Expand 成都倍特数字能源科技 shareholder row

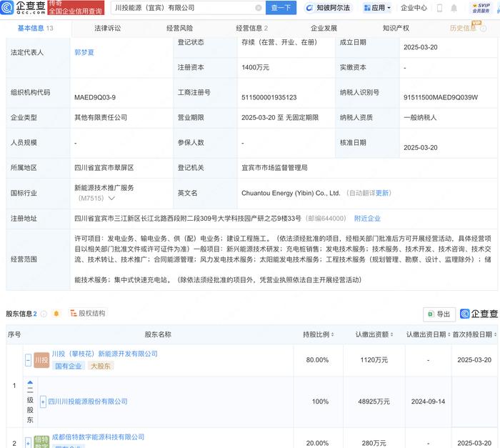(28, 443)
